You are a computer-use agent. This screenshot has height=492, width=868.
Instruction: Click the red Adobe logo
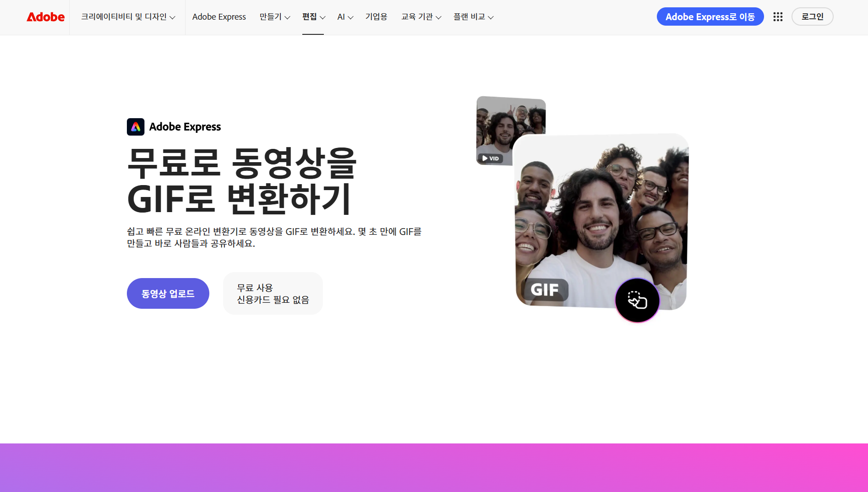coord(45,17)
